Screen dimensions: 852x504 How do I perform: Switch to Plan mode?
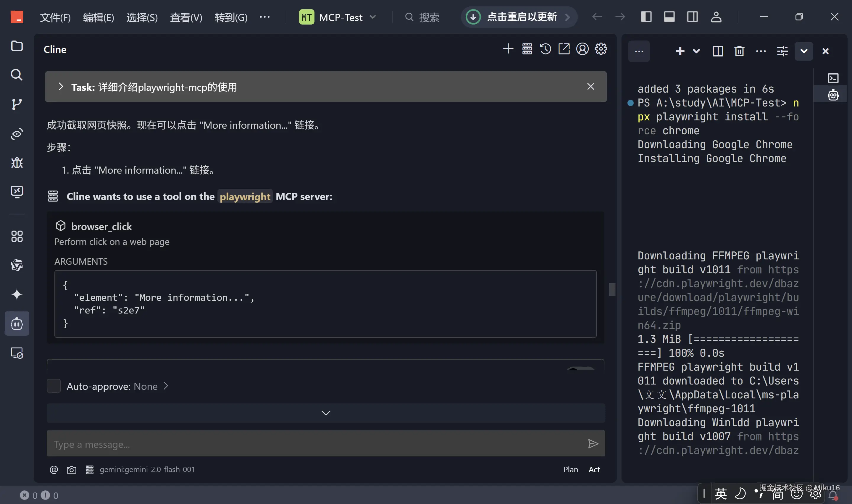tap(570, 470)
